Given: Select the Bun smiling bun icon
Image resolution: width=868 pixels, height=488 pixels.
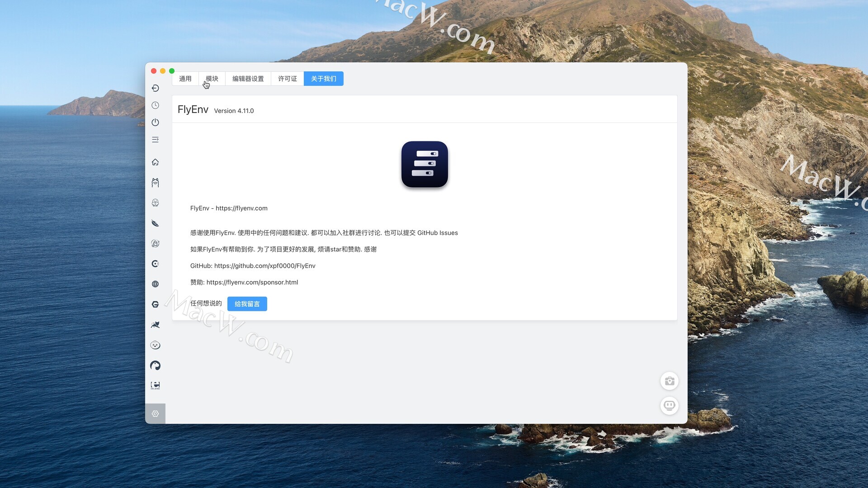Looking at the screenshot, I should click(155, 345).
